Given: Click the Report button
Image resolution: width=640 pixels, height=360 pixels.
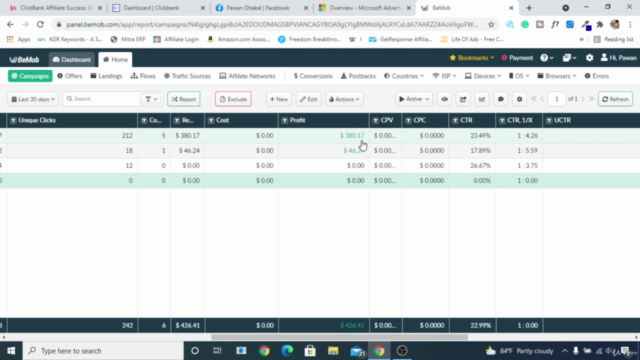Looking at the screenshot, I should coord(184,99).
